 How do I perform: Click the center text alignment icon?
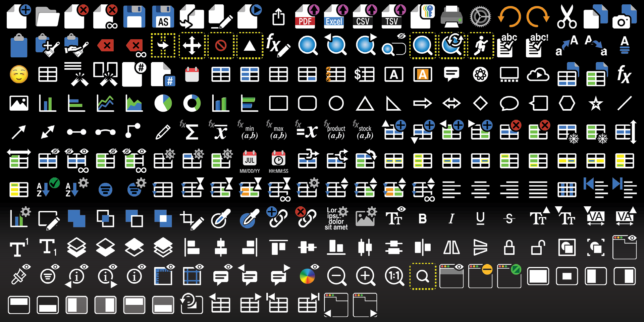pyautogui.click(x=480, y=190)
